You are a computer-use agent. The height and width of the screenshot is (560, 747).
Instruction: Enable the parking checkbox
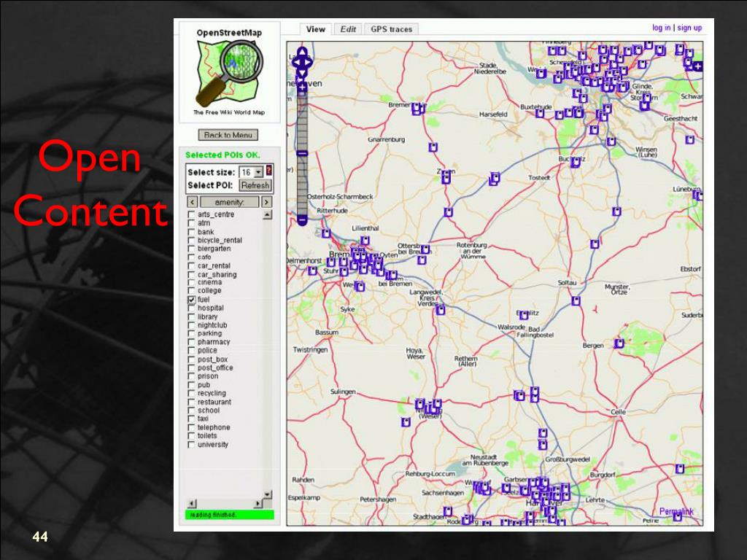(x=192, y=333)
